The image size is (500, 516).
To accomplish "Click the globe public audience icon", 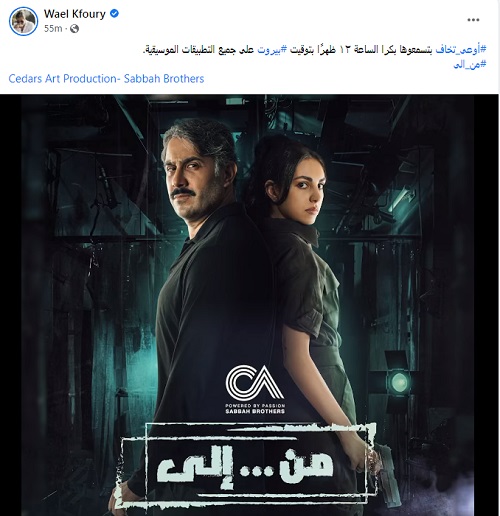I will (x=74, y=29).
